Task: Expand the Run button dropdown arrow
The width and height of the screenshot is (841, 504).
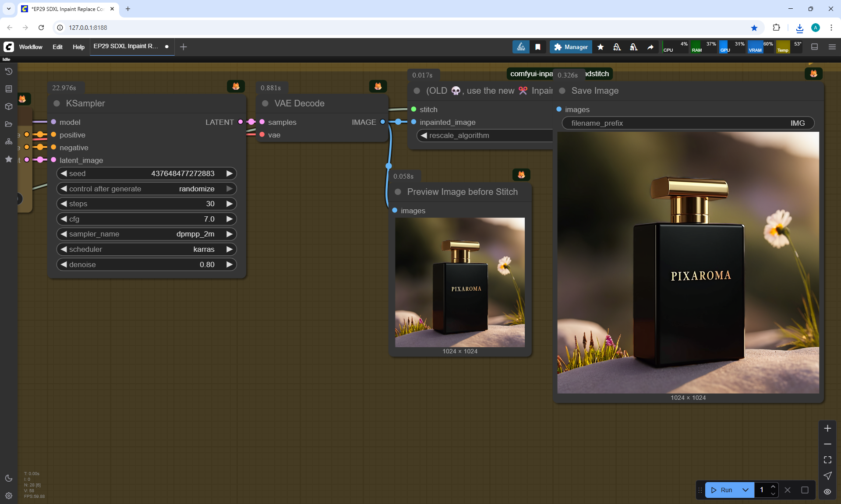Action: (x=746, y=490)
